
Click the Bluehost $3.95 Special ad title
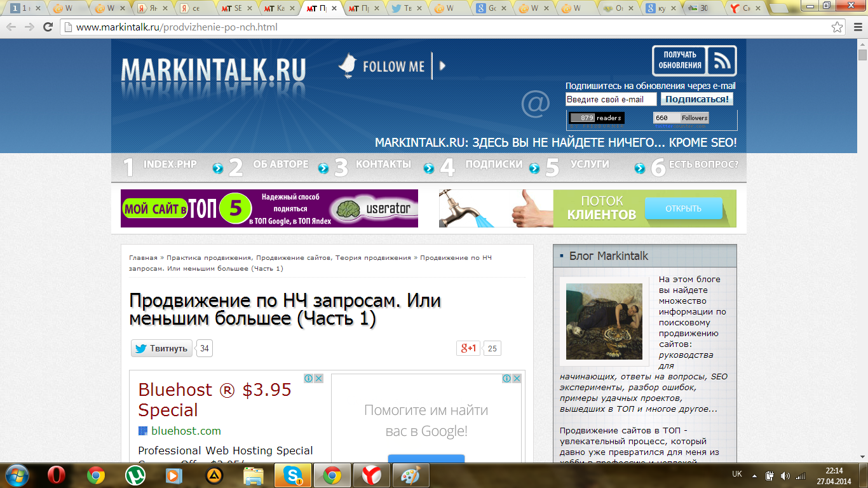coord(215,400)
